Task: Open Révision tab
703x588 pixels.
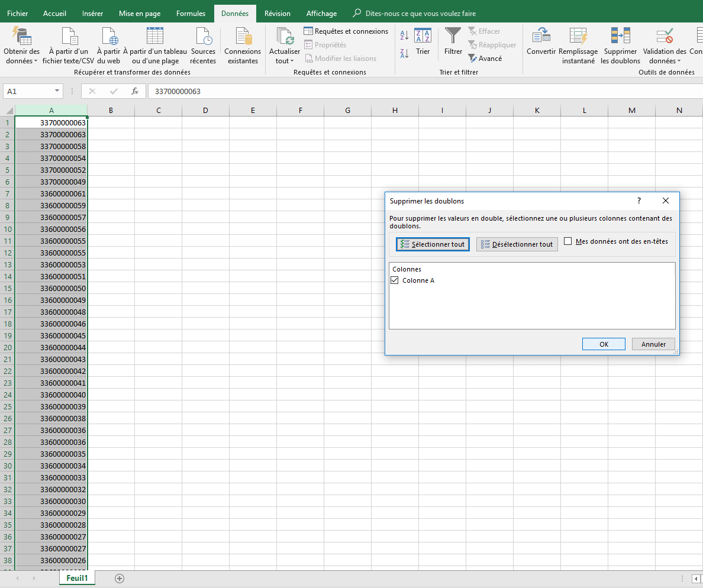Action: coord(277,14)
